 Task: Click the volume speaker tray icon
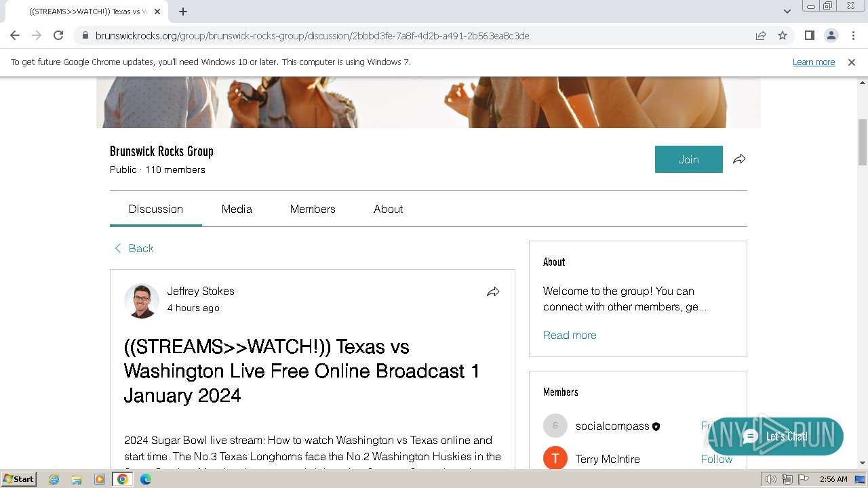tap(771, 479)
